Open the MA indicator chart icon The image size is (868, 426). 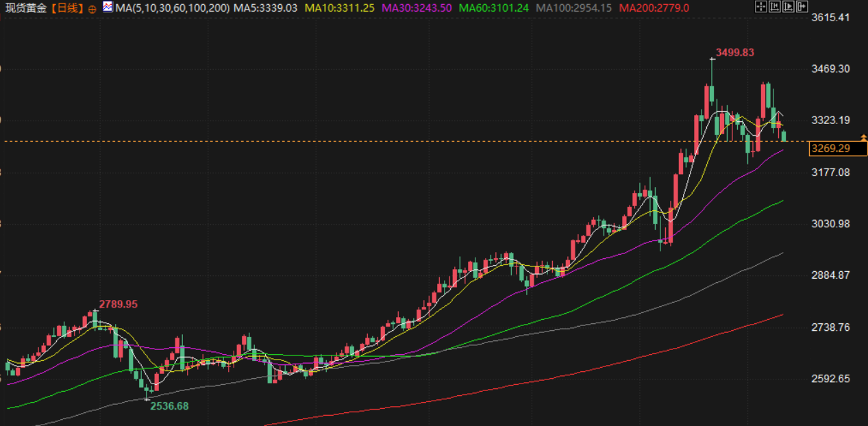[108, 8]
